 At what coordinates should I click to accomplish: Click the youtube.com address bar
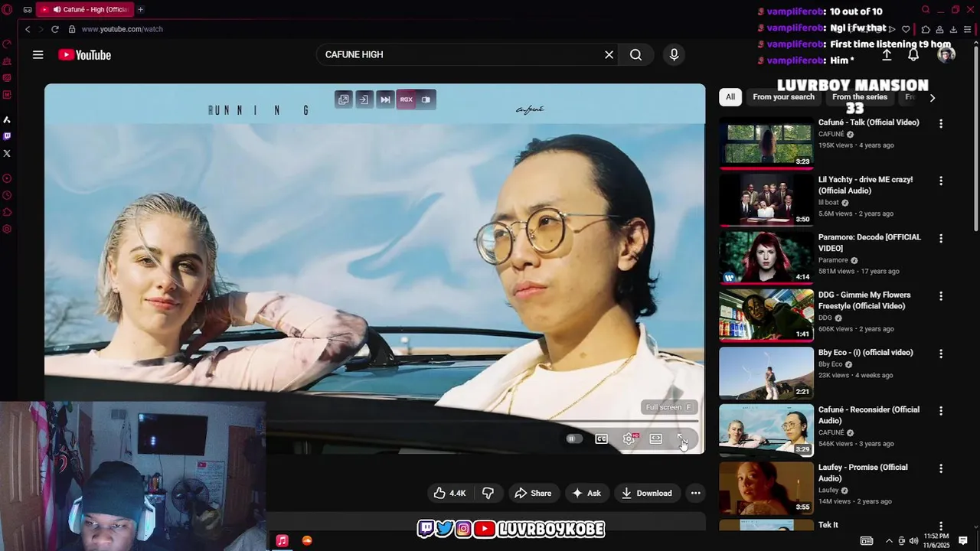(122, 29)
